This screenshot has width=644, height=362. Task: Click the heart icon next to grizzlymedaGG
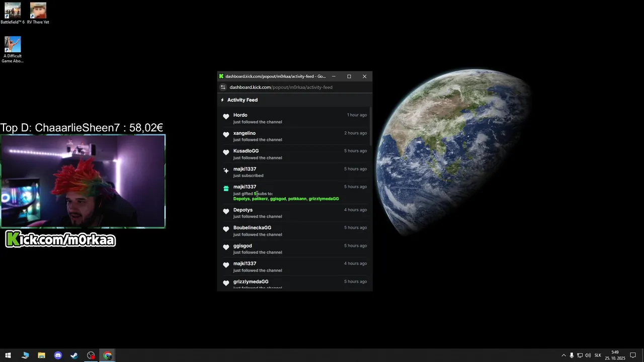[x=226, y=283]
